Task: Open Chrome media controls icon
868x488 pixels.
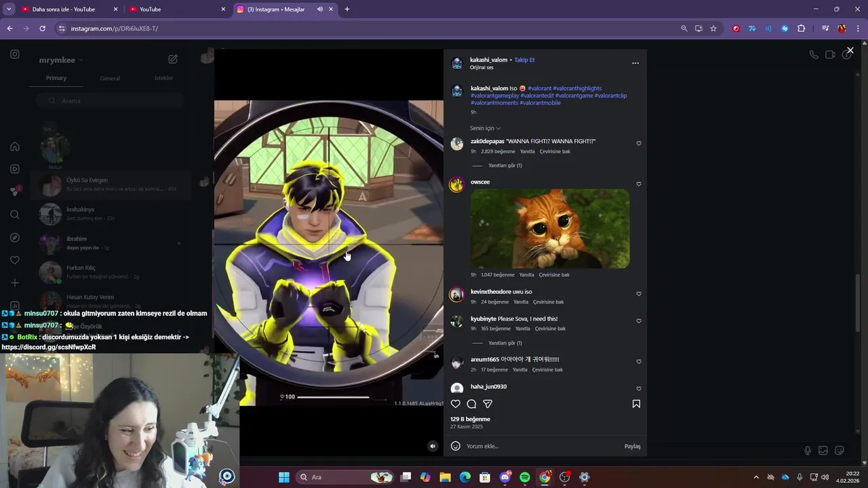Action: 825,28
